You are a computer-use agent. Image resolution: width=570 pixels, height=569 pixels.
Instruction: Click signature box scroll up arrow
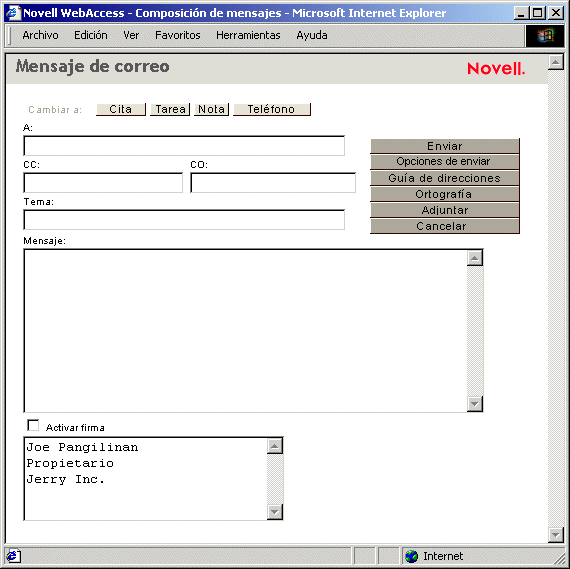tap(275, 446)
